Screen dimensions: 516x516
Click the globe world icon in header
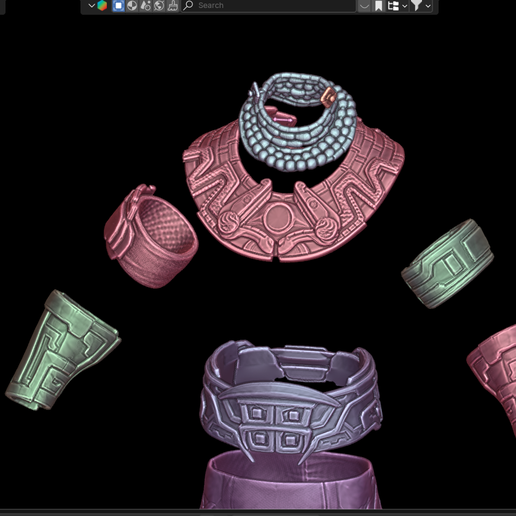[x=159, y=6]
